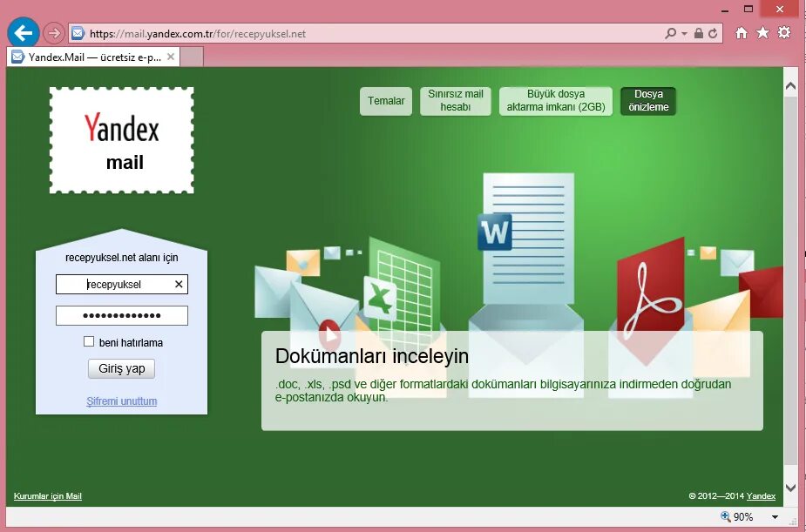
Task: Select the Dosya önizleme tab
Action: click(x=648, y=101)
